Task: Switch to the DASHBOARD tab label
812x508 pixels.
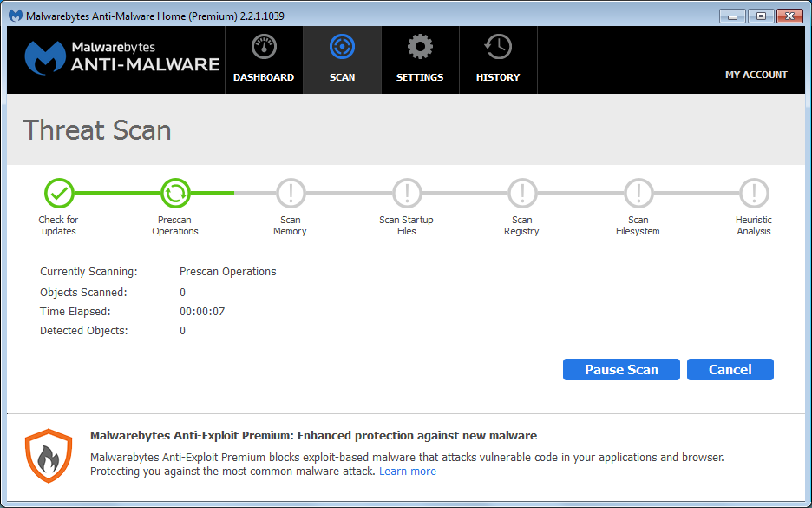Action: point(264,77)
